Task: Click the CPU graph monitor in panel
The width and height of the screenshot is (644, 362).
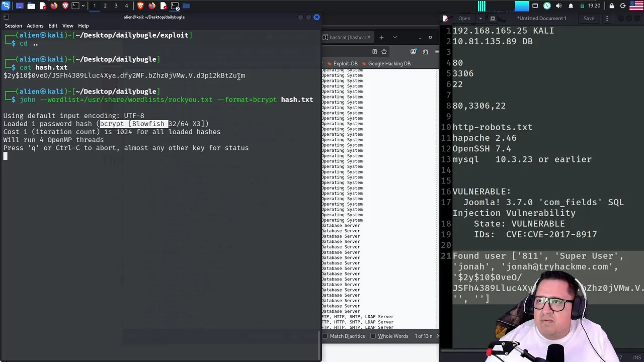Action: pos(481,6)
